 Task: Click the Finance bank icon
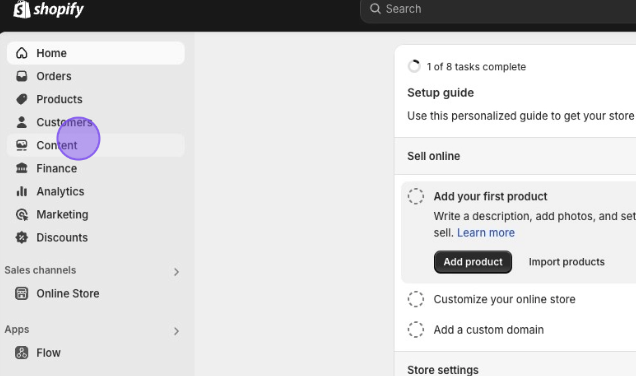coord(21,168)
